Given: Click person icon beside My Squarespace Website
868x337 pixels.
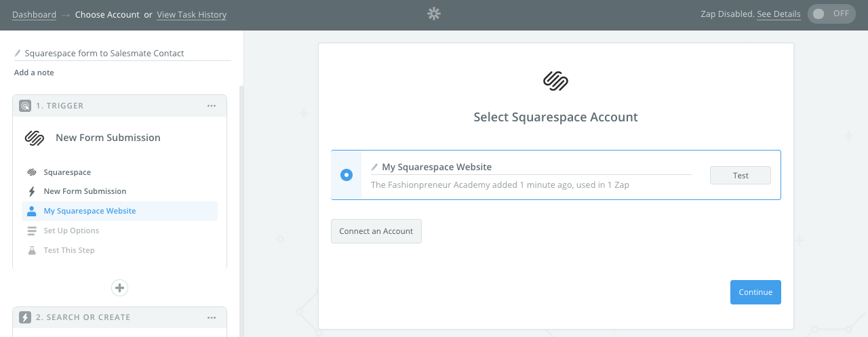Looking at the screenshot, I should pos(32,211).
